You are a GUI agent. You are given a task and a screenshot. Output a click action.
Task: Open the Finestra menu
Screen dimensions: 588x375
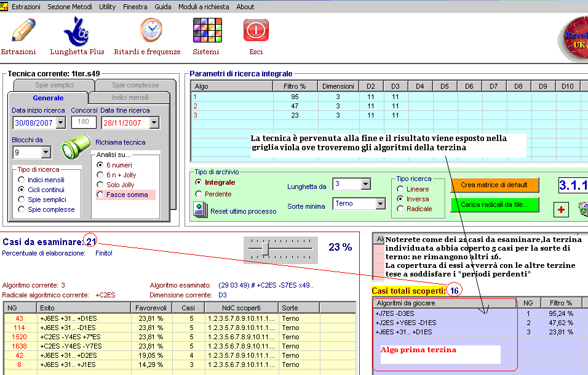[x=135, y=7]
